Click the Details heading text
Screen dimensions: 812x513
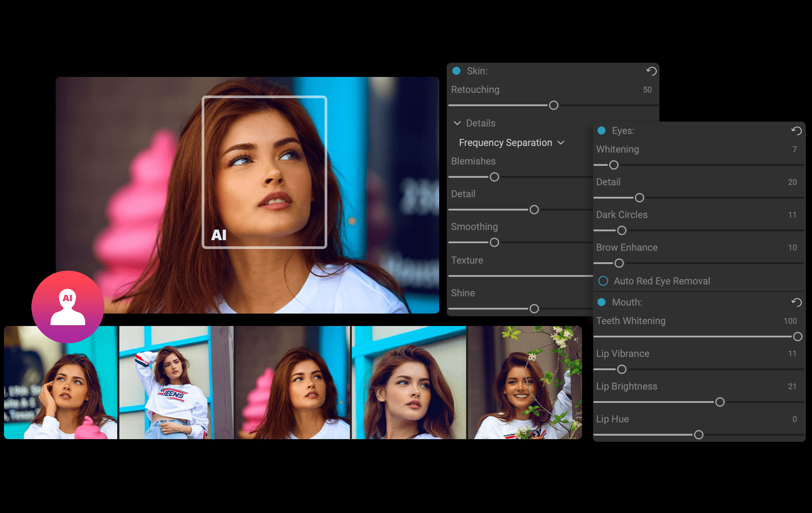tap(480, 123)
